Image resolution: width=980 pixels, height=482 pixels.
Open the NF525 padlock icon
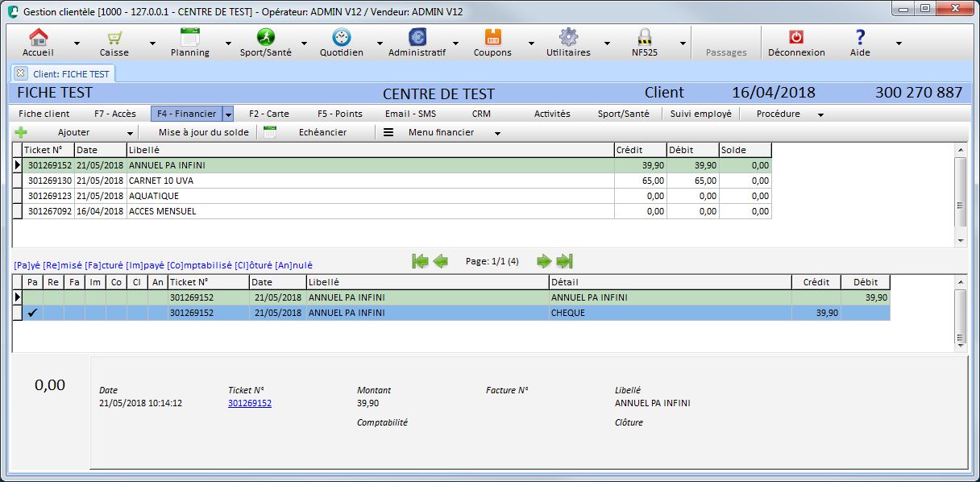pos(645,37)
